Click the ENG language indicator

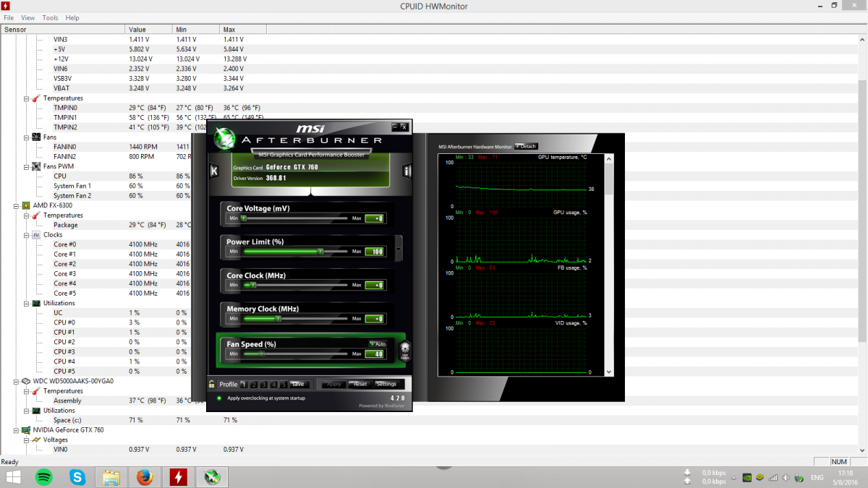point(816,478)
